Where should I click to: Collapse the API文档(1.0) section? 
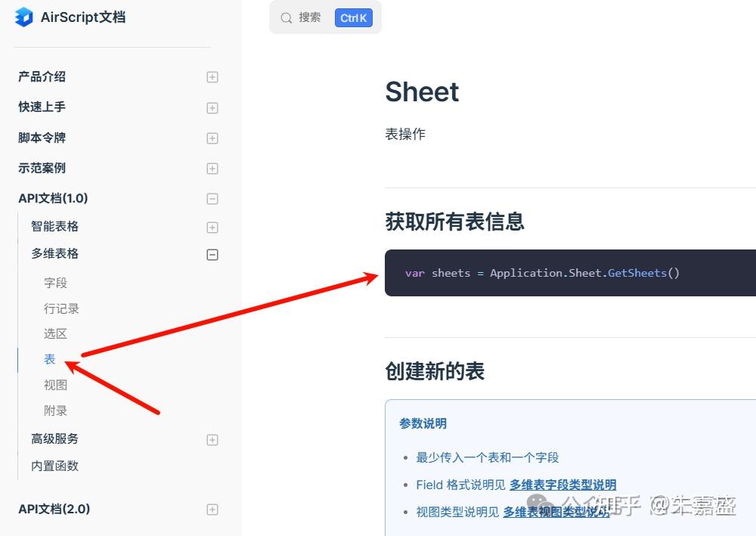click(x=212, y=199)
